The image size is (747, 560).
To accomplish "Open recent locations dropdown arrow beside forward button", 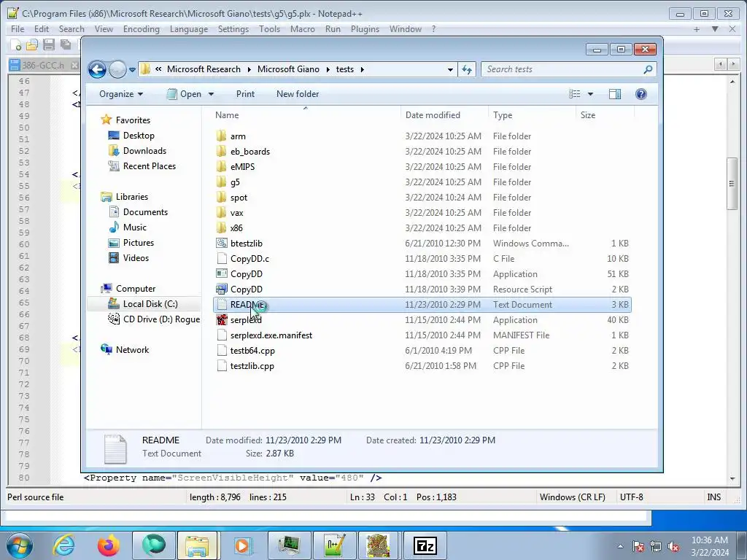I will [x=132, y=69].
